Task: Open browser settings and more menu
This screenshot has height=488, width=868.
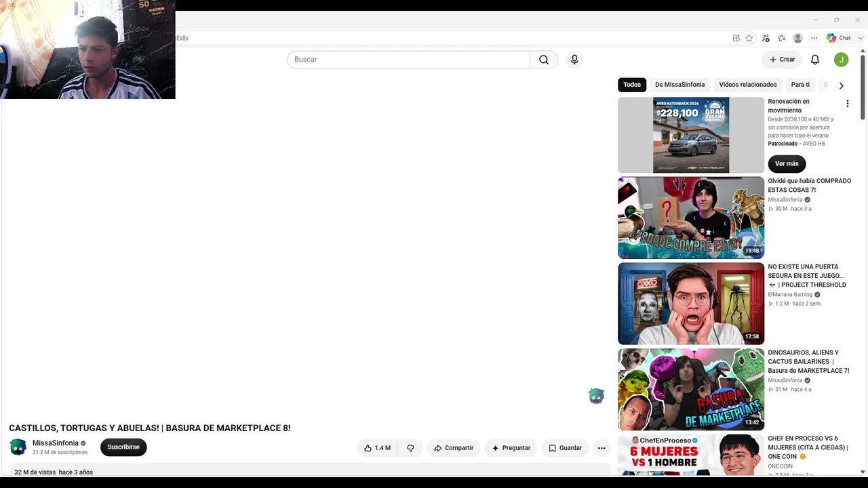Action: click(814, 38)
